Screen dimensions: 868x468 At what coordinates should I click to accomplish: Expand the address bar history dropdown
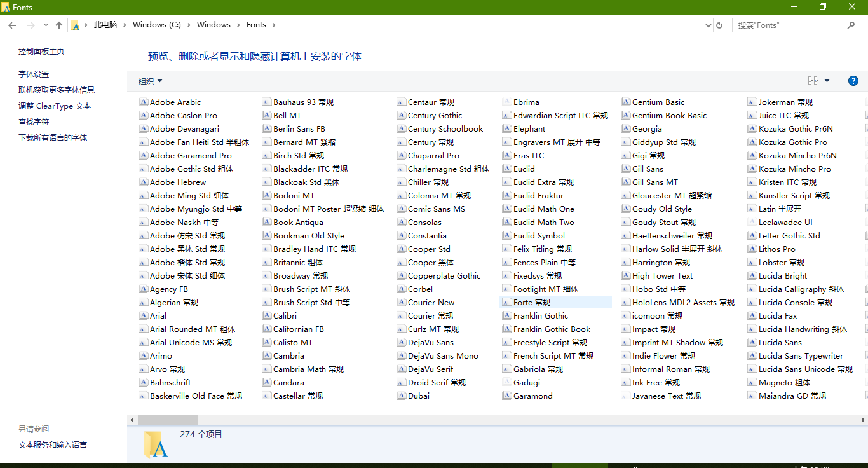[709, 25]
